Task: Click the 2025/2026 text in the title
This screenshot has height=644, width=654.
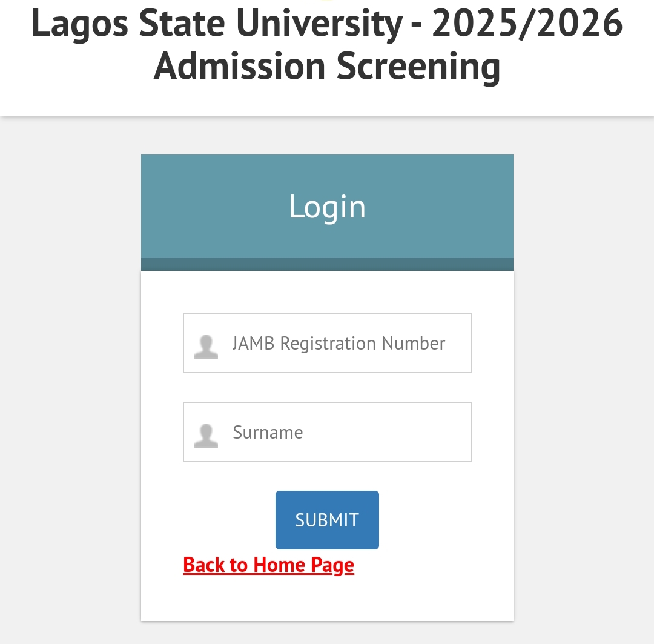Action: (x=527, y=24)
